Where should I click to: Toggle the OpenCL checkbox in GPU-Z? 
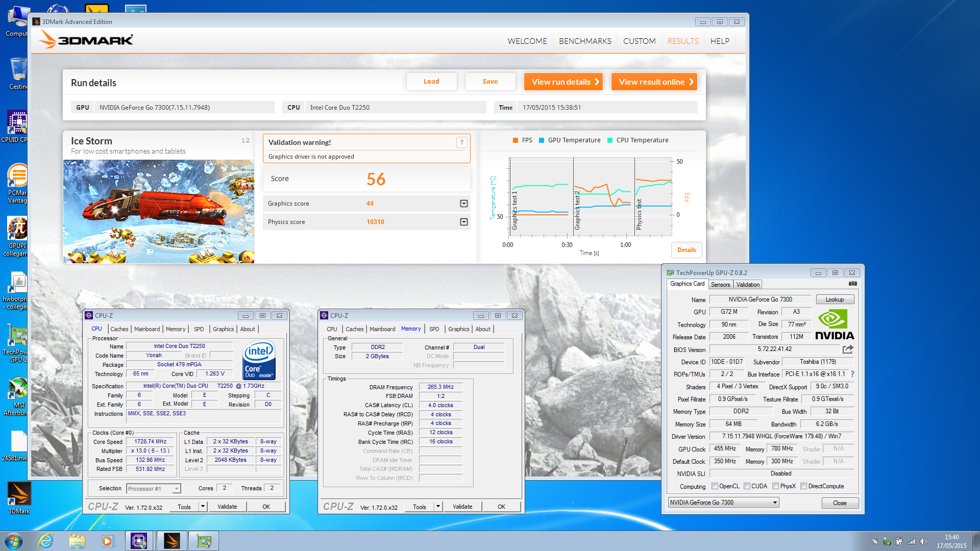pyautogui.click(x=715, y=486)
